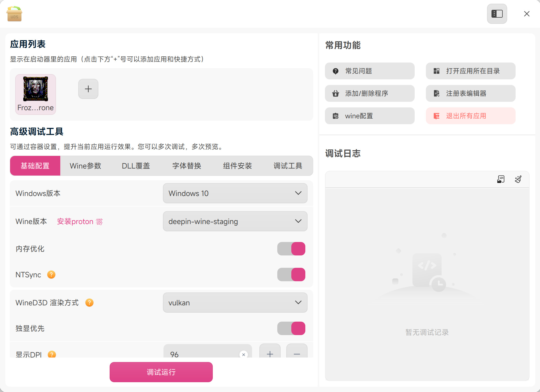Click the debug log save icon
This screenshot has height=392, width=540.
click(501, 179)
